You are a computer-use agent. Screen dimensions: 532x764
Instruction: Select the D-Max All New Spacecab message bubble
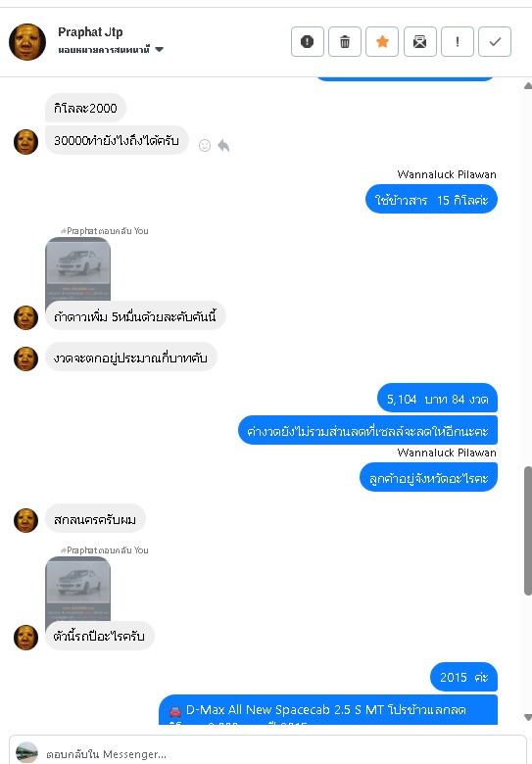(x=328, y=710)
